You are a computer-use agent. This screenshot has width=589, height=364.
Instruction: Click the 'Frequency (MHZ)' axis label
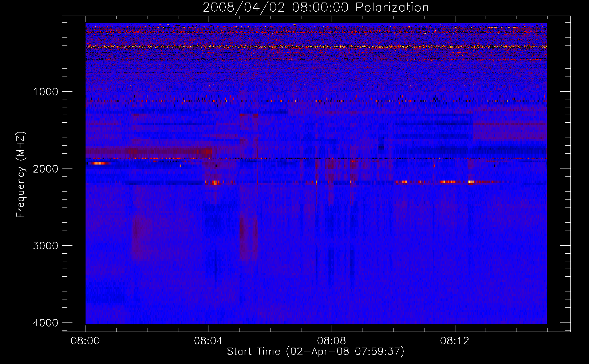[21, 174]
